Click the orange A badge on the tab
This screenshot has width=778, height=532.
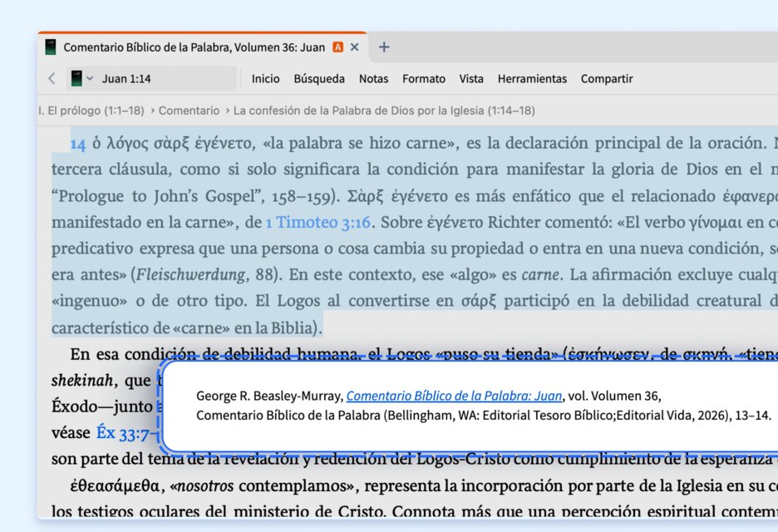coord(338,47)
